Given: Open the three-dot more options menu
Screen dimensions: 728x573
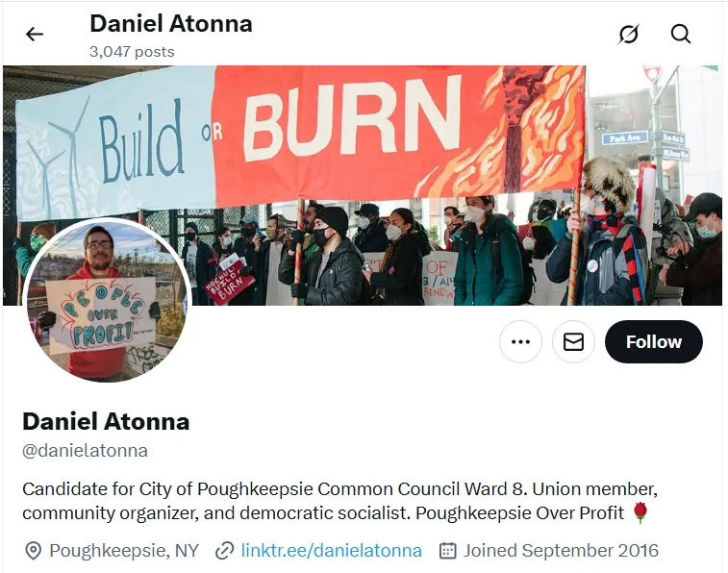Looking at the screenshot, I should point(520,342).
